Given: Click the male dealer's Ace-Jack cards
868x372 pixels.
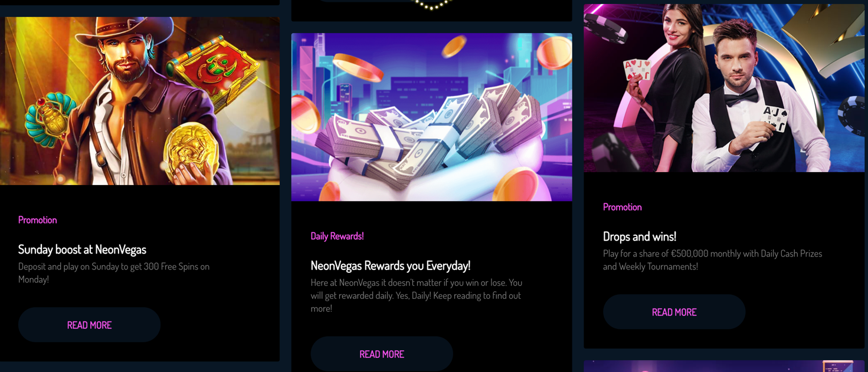Looking at the screenshot, I should (774, 119).
